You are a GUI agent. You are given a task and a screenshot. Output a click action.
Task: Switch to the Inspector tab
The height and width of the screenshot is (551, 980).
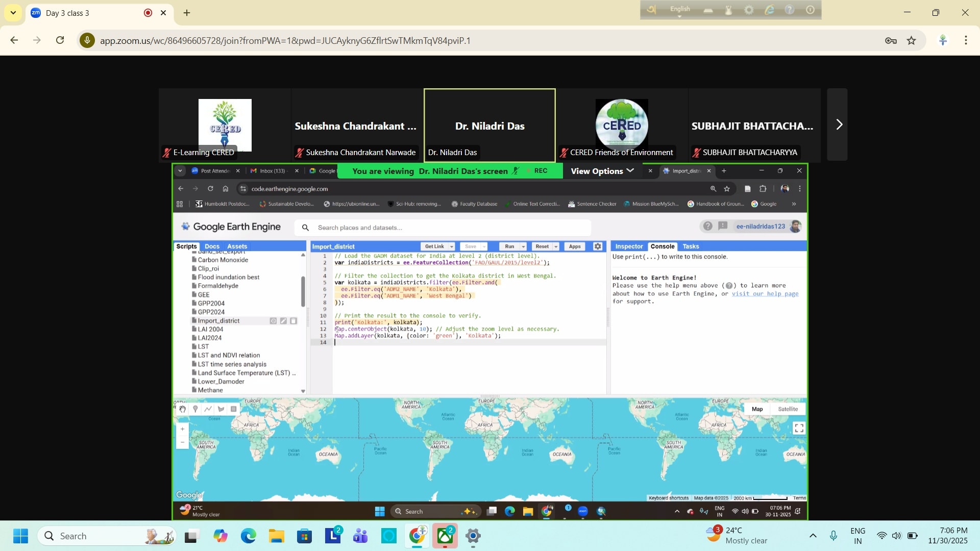(629, 246)
